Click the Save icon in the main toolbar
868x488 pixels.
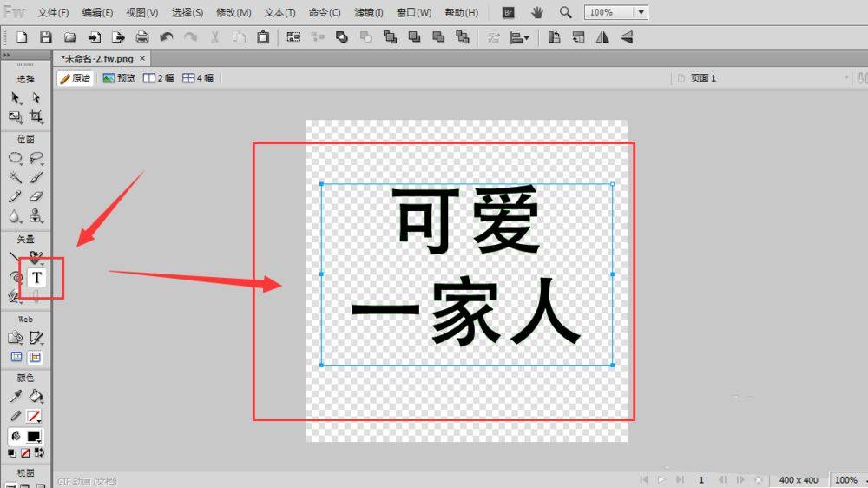[x=46, y=37]
